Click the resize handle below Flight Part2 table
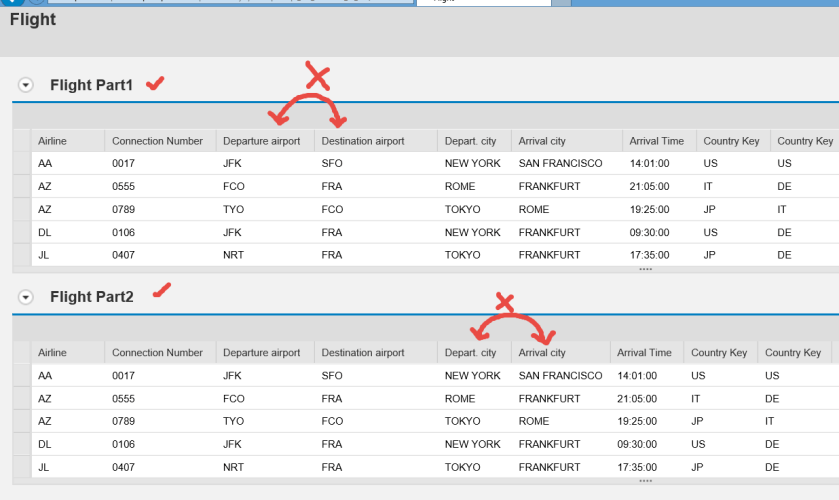Screen dimensions: 839x500 pos(645,481)
